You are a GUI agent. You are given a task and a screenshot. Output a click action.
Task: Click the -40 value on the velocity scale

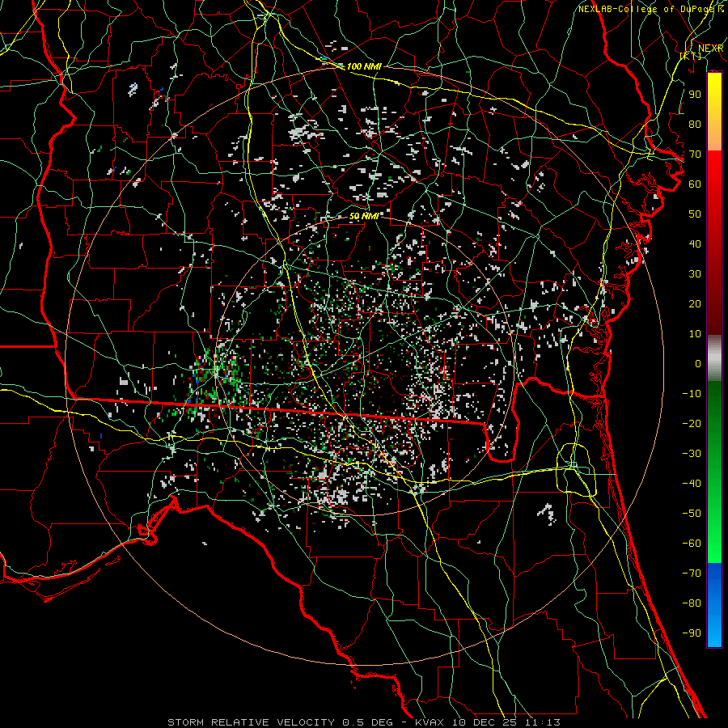pyautogui.click(x=692, y=484)
